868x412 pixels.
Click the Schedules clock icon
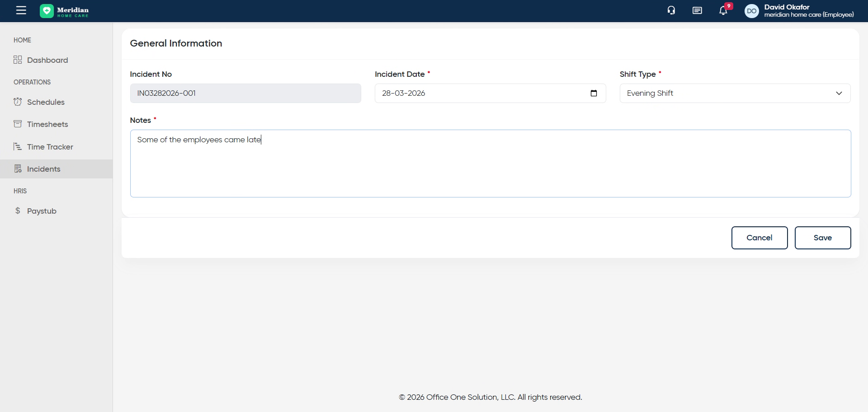18,102
